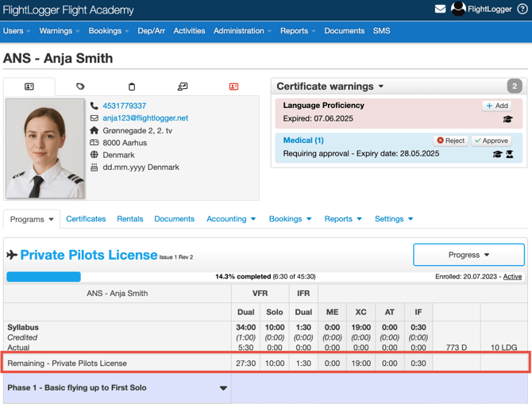Open the tags tab icon

click(x=80, y=87)
